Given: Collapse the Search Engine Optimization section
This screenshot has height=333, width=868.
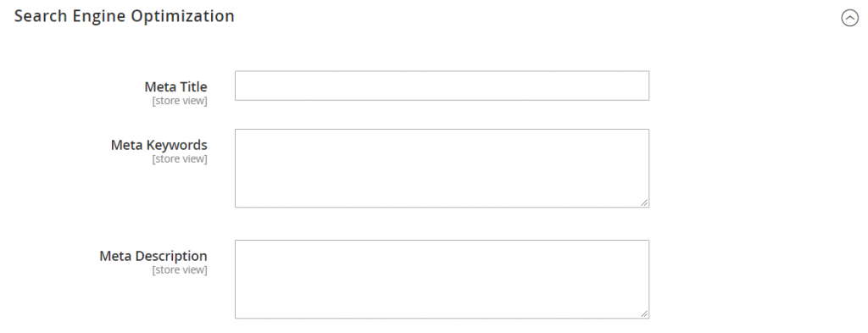Looking at the screenshot, I should click(849, 19).
